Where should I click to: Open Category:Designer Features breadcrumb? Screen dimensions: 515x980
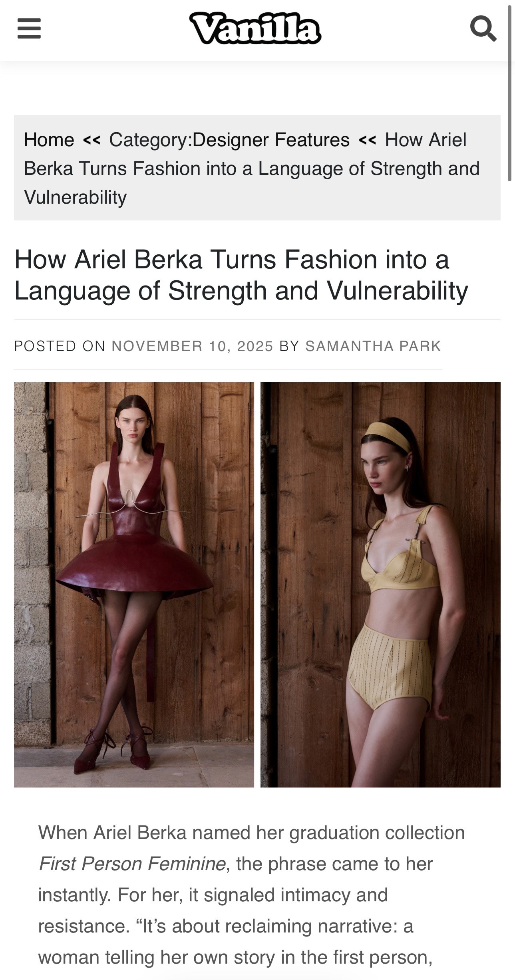229,140
